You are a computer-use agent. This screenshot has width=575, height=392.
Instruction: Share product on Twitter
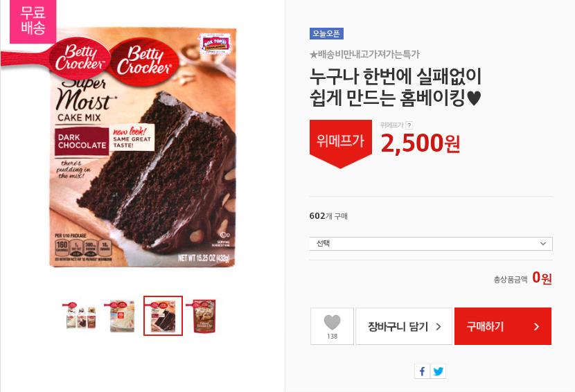click(439, 371)
